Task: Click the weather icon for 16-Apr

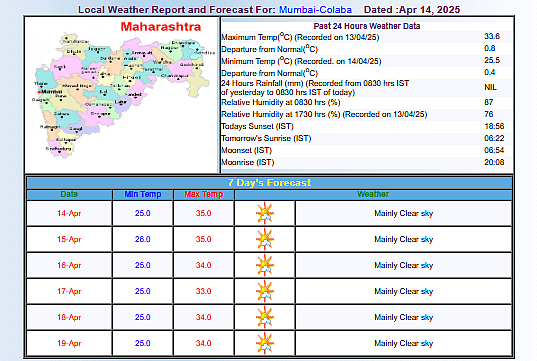Action: pyautogui.click(x=265, y=265)
